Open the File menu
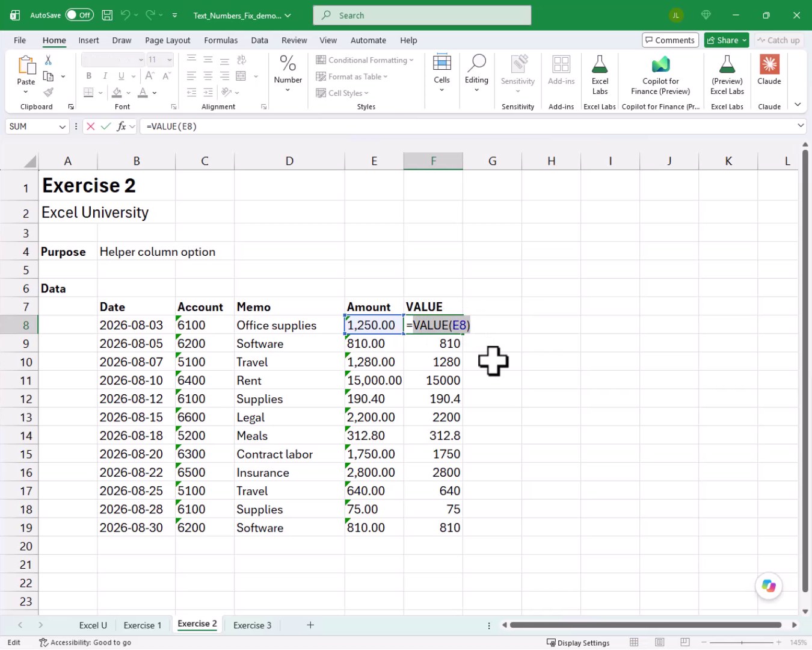This screenshot has height=650, width=812. coord(20,40)
